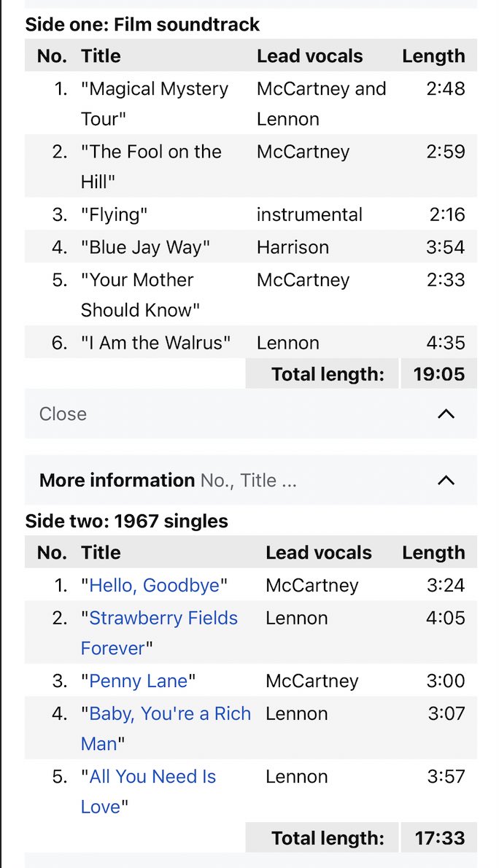Click the Blue Jay Way track title
499x868 pixels.
145,247
